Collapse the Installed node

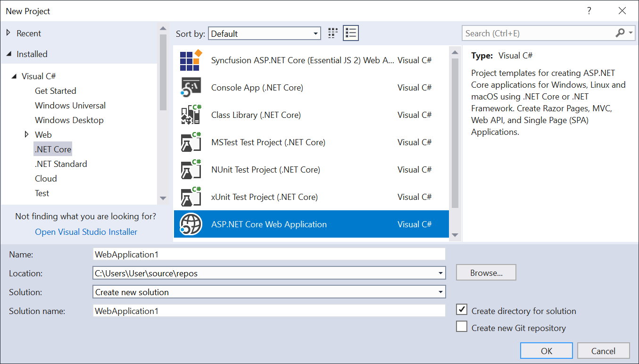pyautogui.click(x=8, y=54)
